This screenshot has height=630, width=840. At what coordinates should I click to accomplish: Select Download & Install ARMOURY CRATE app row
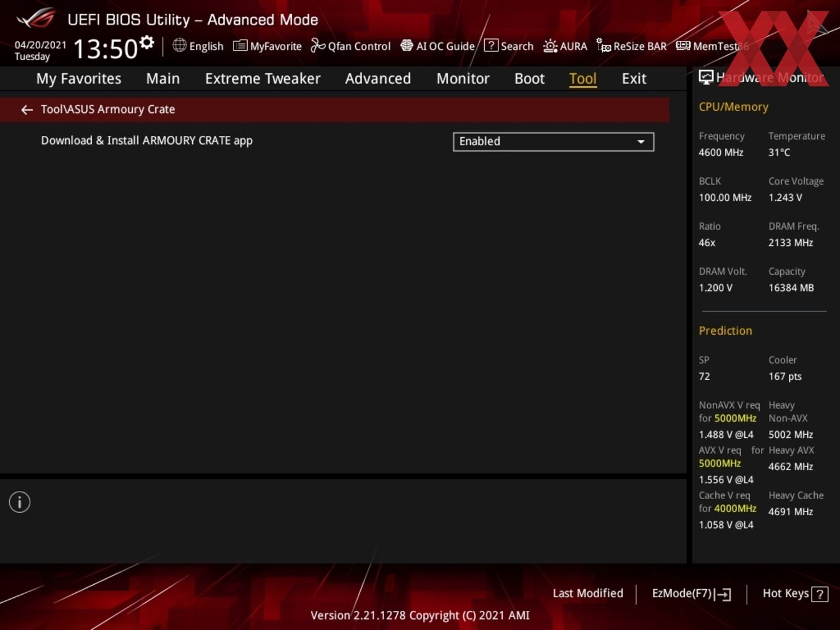tap(334, 141)
